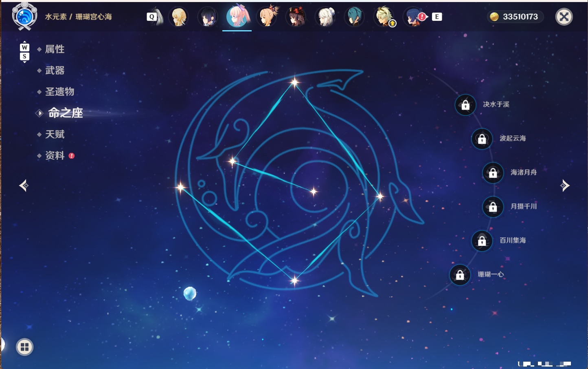Viewport: 588px width, 369px height.
Task: Click the 百川集海 constellation label
Action: click(x=513, y=240)
